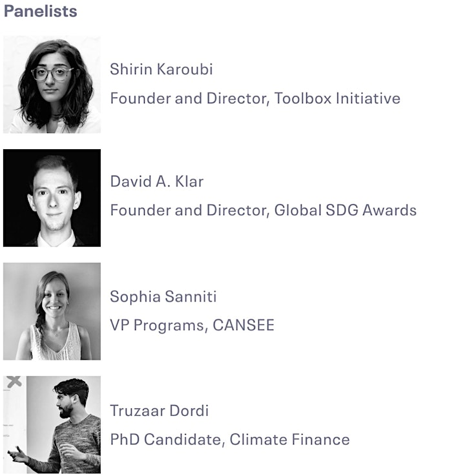This screenshot has width=465, height=476.
Task: Click Shirin Karoubi's portrait photo
Action: point(52,85)
